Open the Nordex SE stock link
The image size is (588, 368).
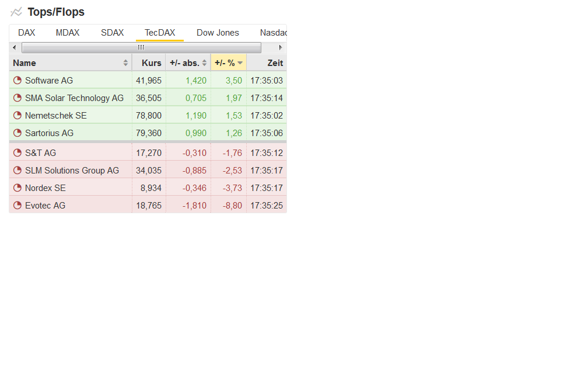[45, 188]
